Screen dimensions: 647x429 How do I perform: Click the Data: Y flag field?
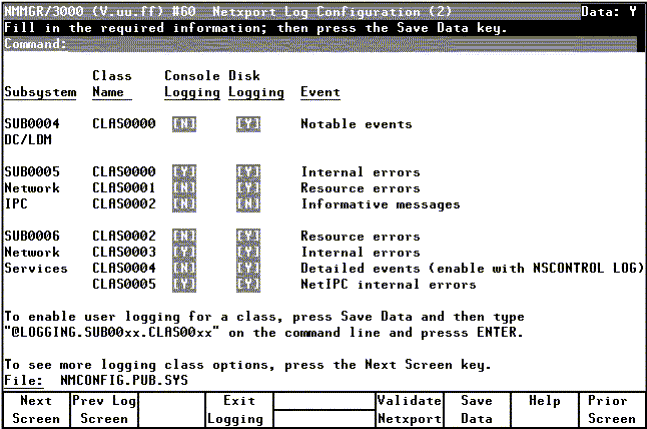coord(609,12)
